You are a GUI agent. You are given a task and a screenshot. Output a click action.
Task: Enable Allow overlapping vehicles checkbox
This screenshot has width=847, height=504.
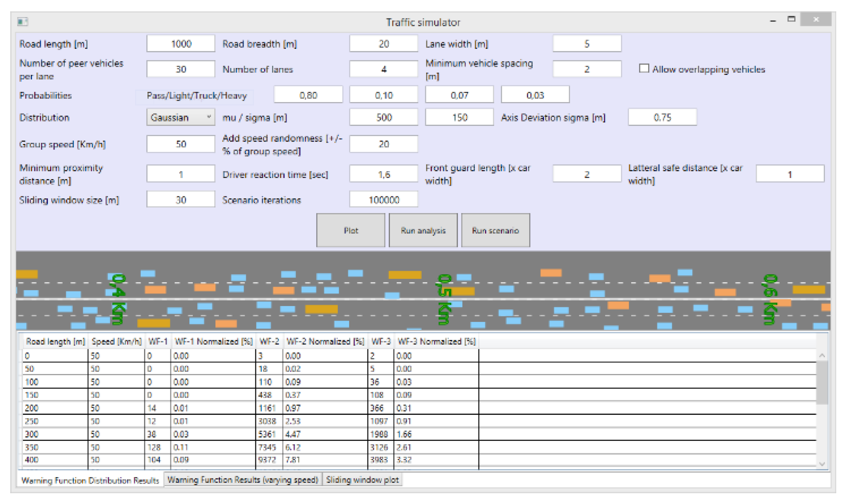coord(644,69)
